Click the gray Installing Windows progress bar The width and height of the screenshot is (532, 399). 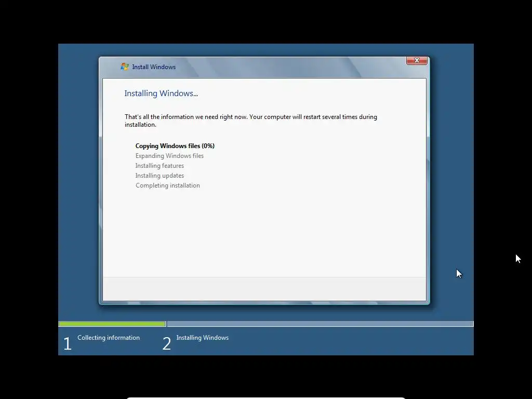(320, 324)
